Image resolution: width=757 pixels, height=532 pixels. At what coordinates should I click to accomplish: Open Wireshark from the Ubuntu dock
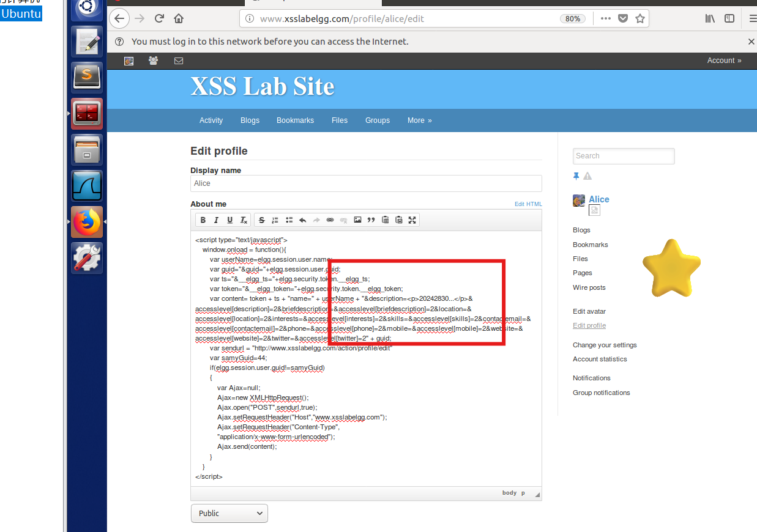(x=87, y=186)
